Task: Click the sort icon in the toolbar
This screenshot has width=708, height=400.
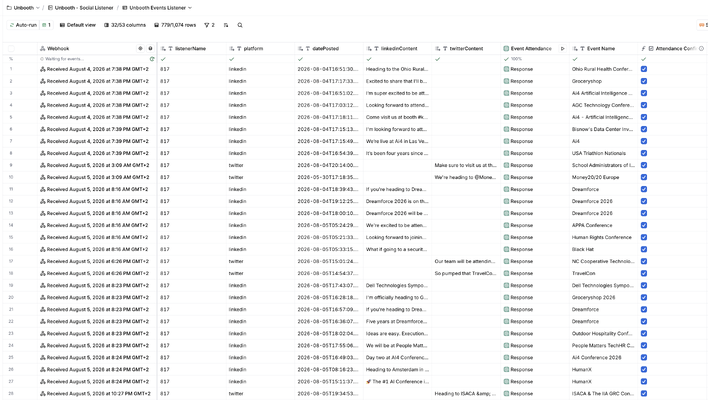Action: (x=226, y=25)
